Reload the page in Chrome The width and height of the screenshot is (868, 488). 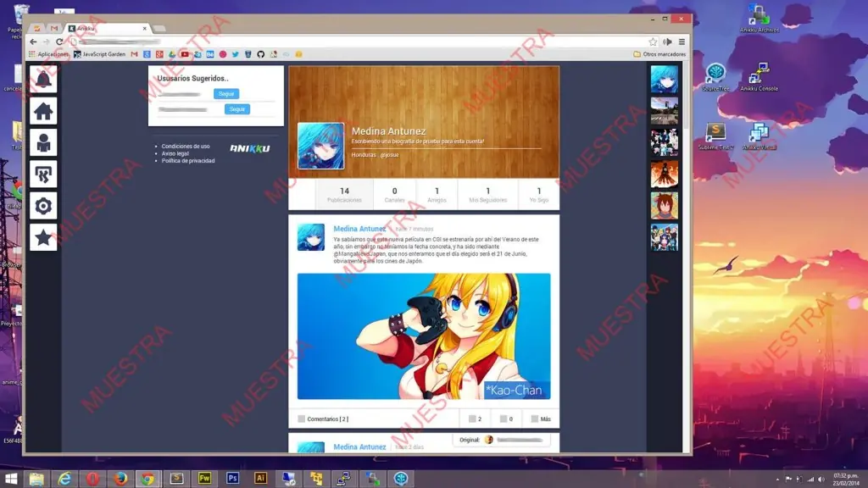pos(59,42)
